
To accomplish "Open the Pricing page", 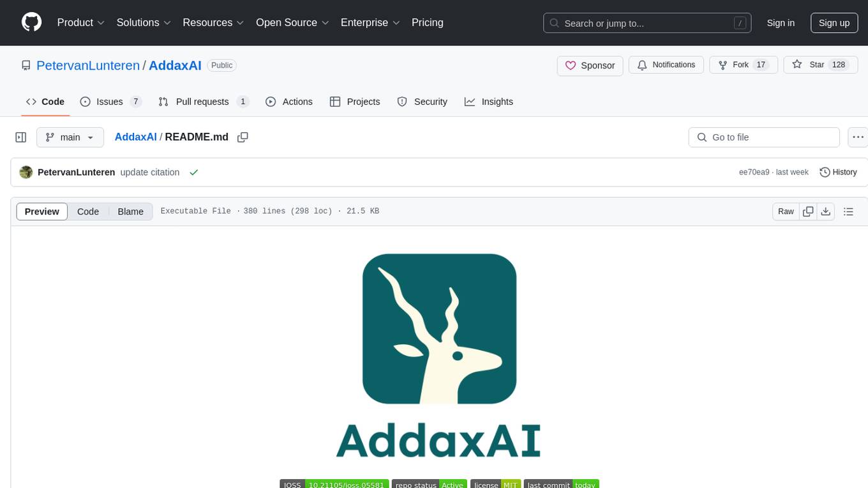I will pos(428,22).
